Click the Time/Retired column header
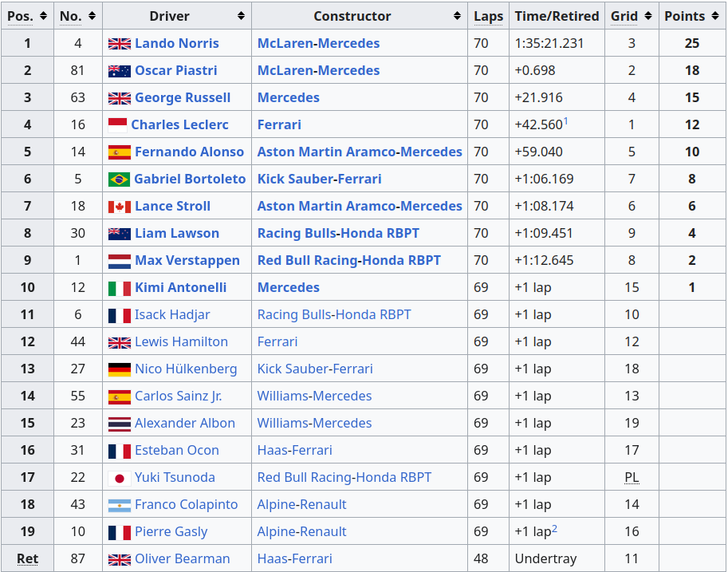Screen dimensions: 728x572 click(557, 16)
